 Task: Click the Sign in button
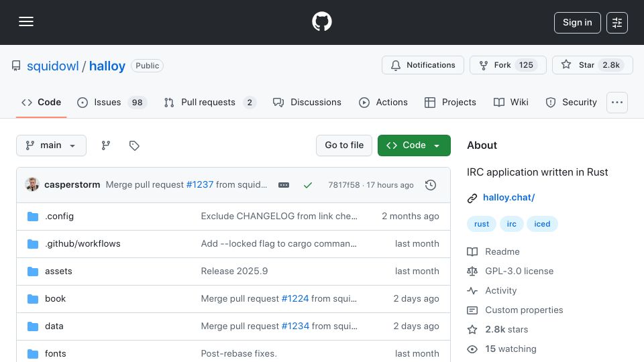(x=577, y=23)
